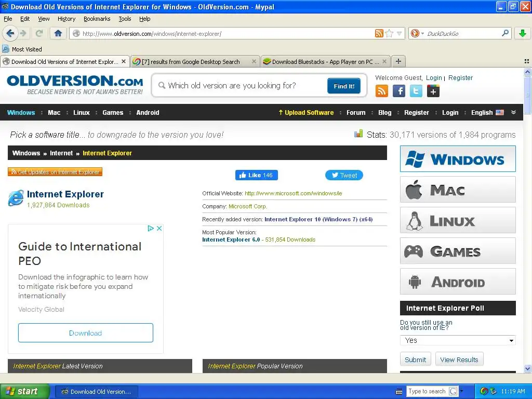Open the File menu
This screenshot has width=532, height=399.
pyautogui.click(x=8, y=19)
